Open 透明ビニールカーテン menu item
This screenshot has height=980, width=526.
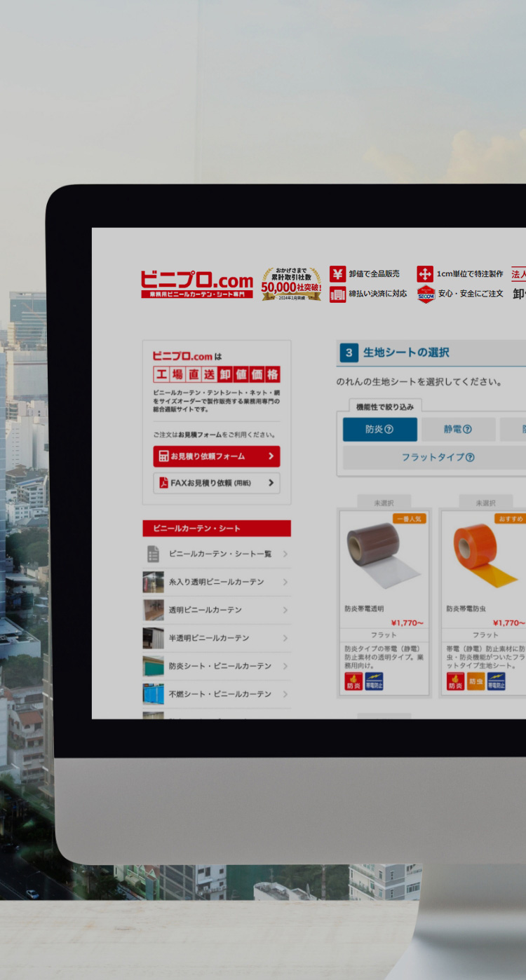[x=217, y=610]
